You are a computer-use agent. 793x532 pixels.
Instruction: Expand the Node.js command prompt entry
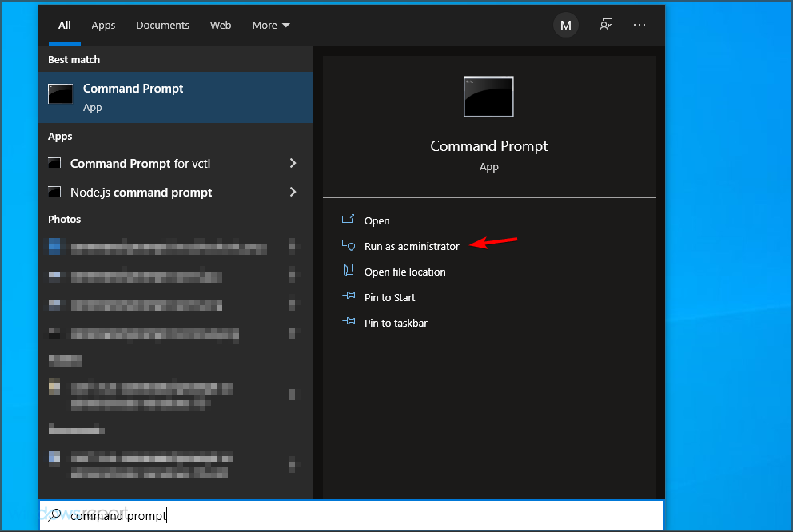(295, 192)
